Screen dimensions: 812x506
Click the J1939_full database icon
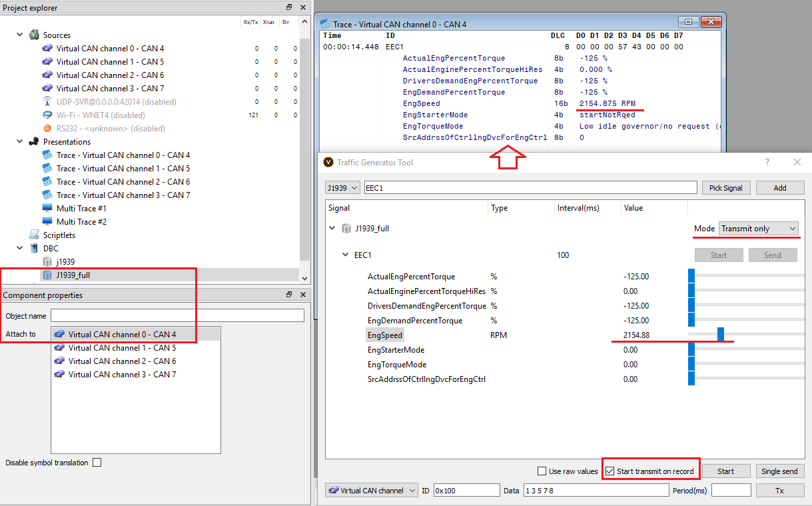point(47,275)
